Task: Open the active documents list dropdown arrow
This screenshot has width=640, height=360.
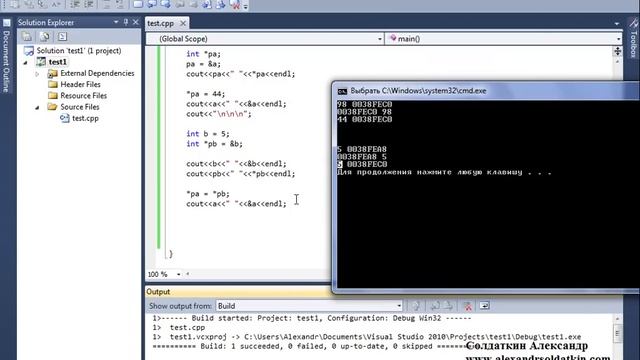Action: 617,24
